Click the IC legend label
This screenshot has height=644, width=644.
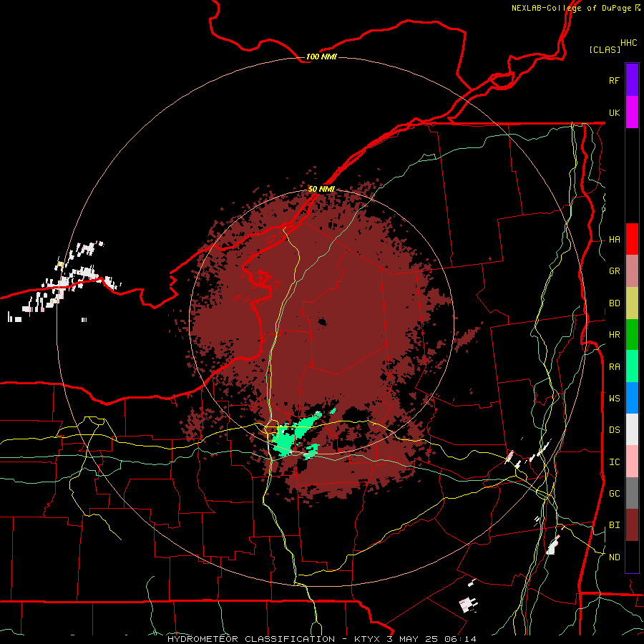[614, 462]
